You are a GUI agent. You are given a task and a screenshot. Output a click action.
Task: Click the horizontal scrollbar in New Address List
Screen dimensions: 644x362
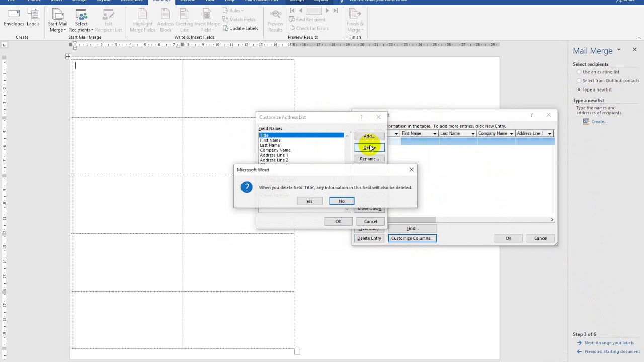coord(412,220)
